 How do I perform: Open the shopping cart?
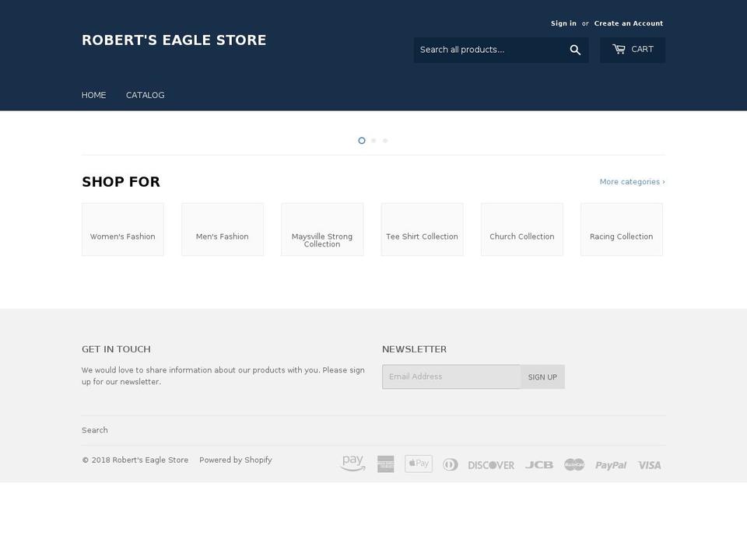pyautogui.click(x=632, y=50)
